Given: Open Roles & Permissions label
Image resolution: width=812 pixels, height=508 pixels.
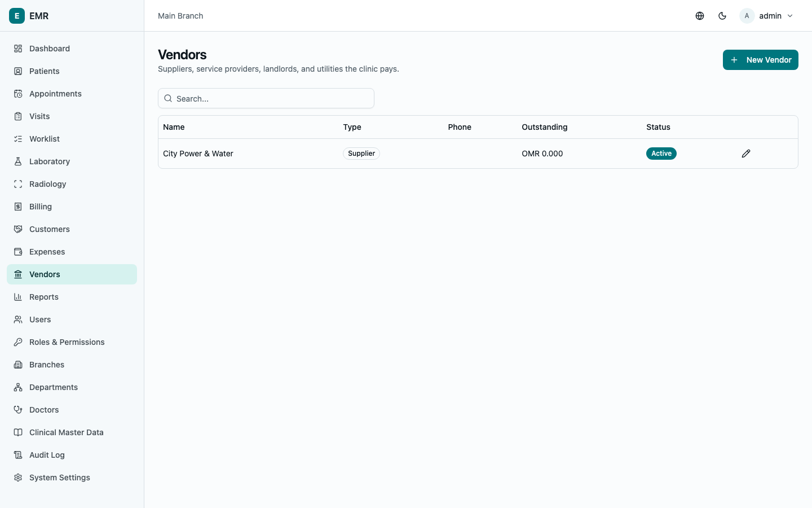Looking at the screenshot, I should [x=67, y=342].
